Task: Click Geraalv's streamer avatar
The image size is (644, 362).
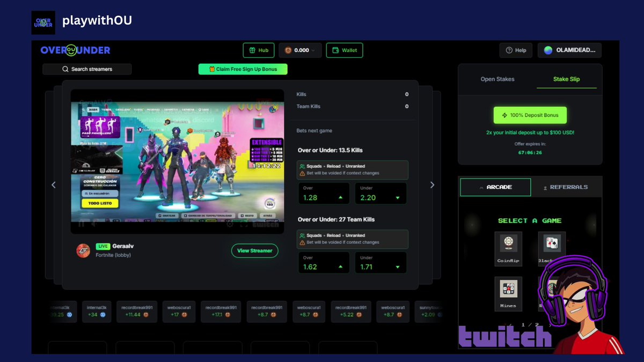Action: (x=83, y=250)
